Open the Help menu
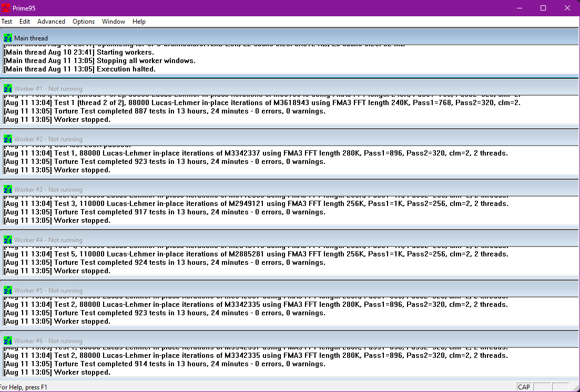Screen dimensions: 580x392 coord(139,22)
